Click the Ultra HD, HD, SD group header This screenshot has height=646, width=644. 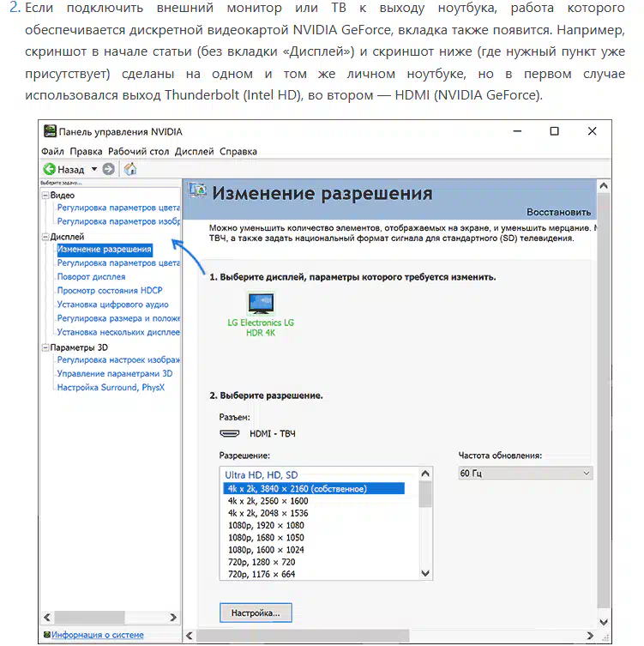[x=261, y=475]
